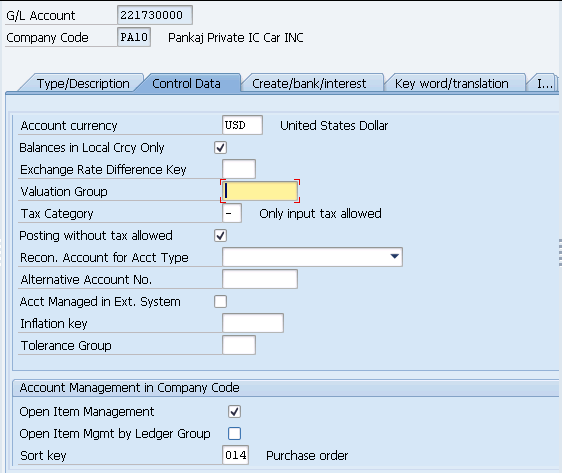Image resolution: width=562 pixels, height=473 pixels.
Task: Click the Company Code field
Action: click(134, 37)
